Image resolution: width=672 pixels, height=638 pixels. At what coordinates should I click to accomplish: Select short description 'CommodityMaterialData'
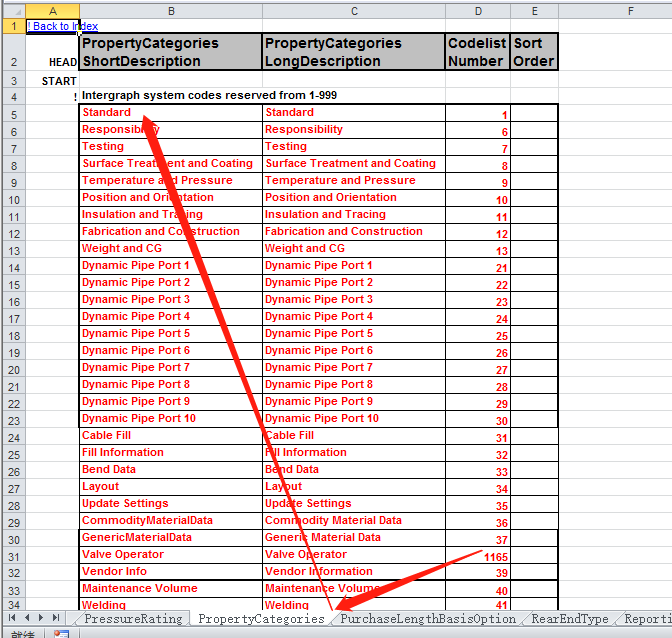click(x=171, y=521)
